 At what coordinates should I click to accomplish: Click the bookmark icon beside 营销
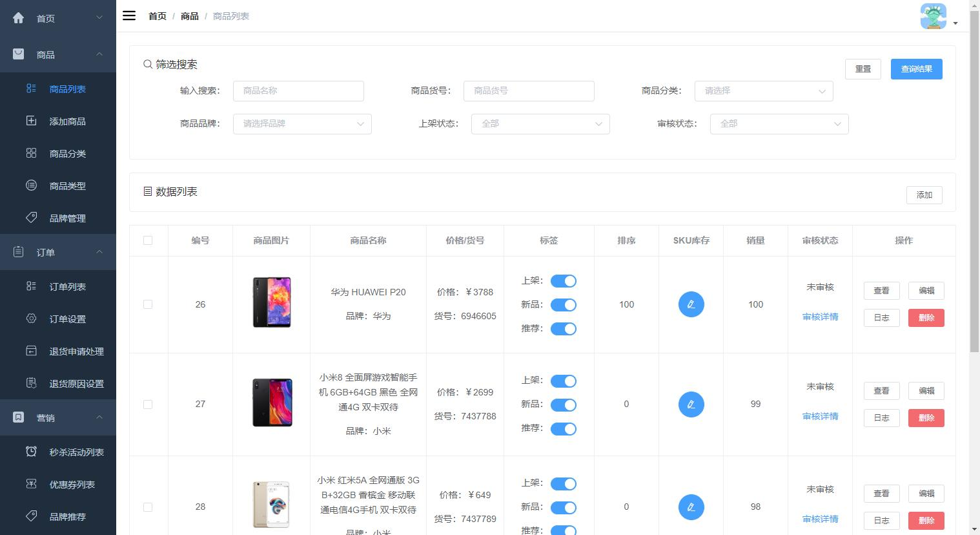click(x=18, y=417)
